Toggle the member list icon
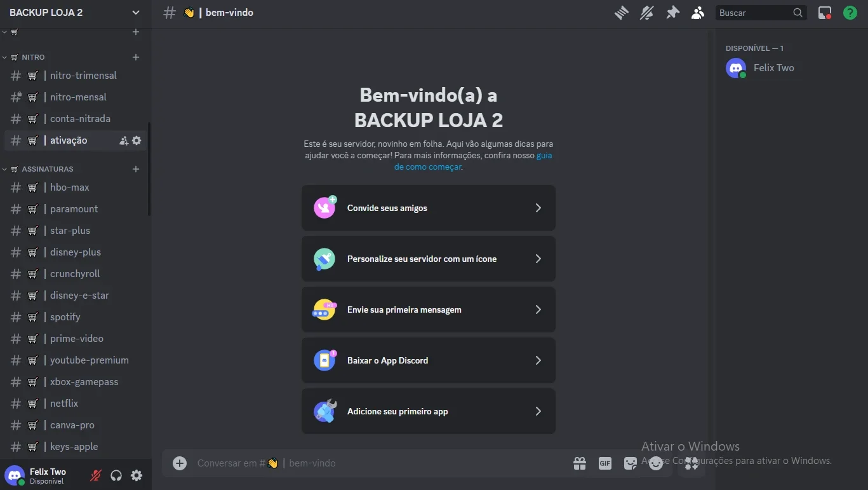The height and width of the screenshot is (490, 868). [x=698, y=13]
